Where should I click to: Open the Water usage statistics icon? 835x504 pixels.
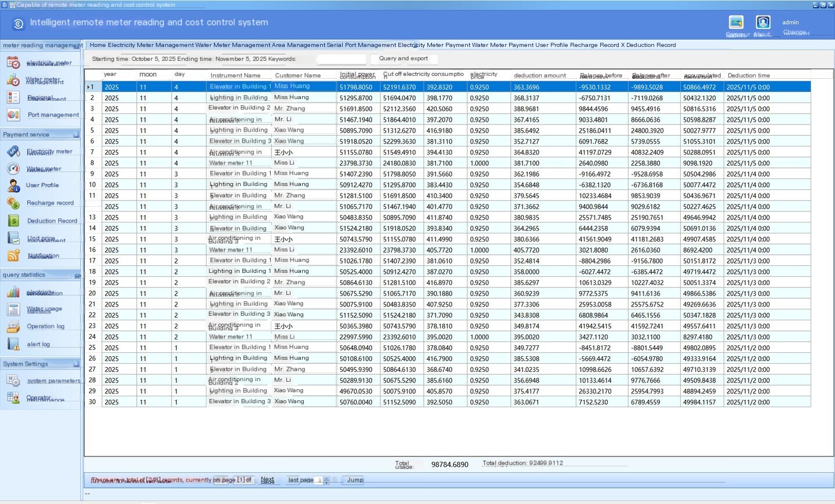tap(13, 309)
